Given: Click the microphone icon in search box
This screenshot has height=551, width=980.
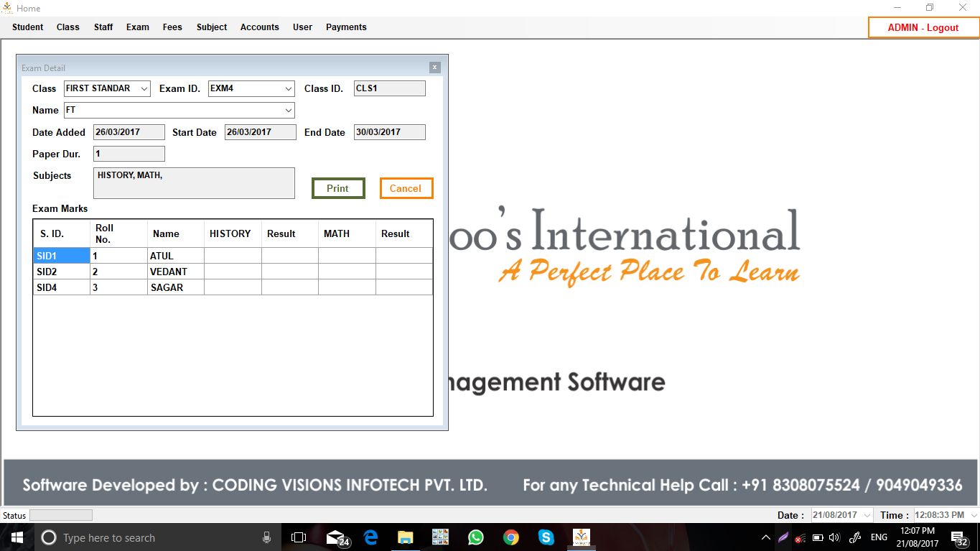Looking at the screenshot, I should 266,537.
